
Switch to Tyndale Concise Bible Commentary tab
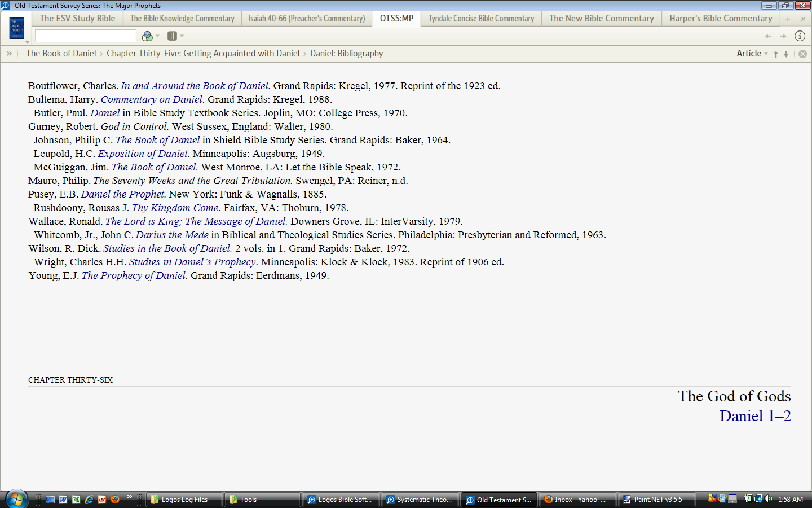click(481, 19)
